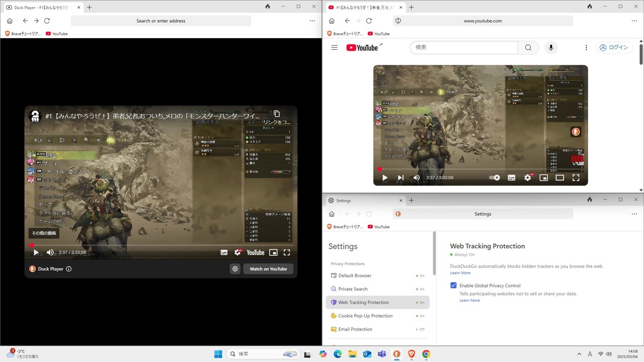Reload page in Duck Player window
The height and width of the screenshot is (362, 644).
click(x=47, y=21)
